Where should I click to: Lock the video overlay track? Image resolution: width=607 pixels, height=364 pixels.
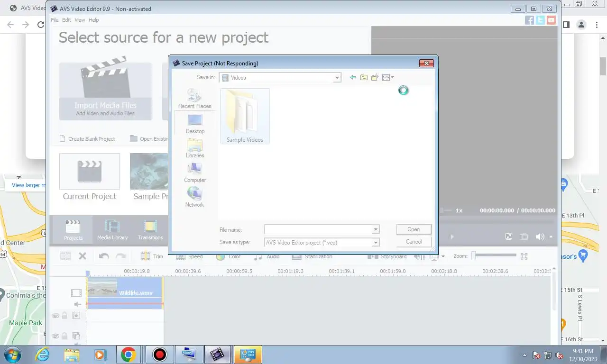[x=64, y=336]
